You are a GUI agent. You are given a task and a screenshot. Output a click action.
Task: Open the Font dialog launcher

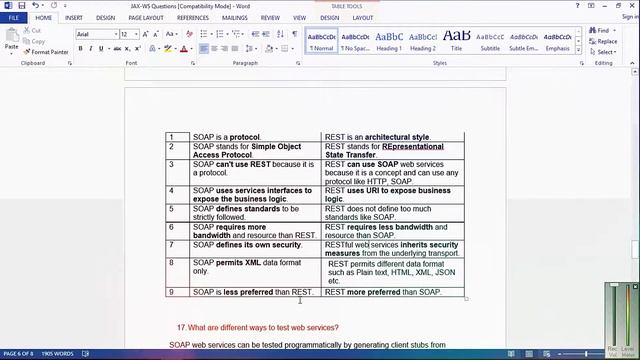(x=193, y=63)
